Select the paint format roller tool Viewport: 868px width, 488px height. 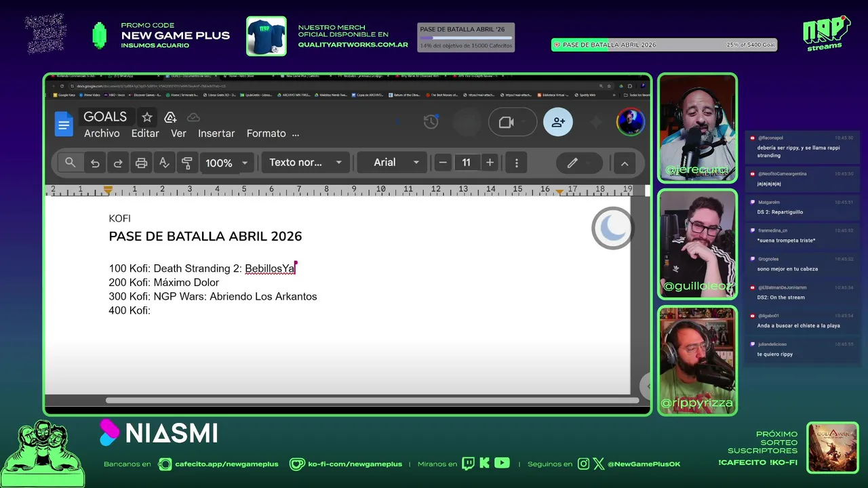187,163
